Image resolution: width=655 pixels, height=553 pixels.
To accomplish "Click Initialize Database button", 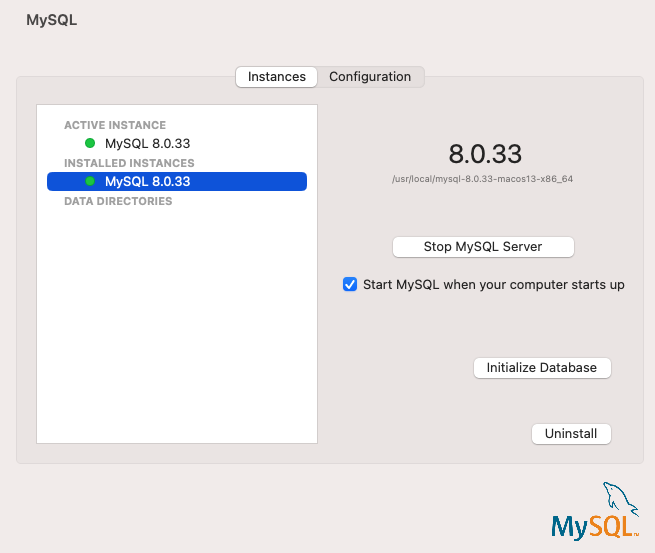I will pos(542,368).
